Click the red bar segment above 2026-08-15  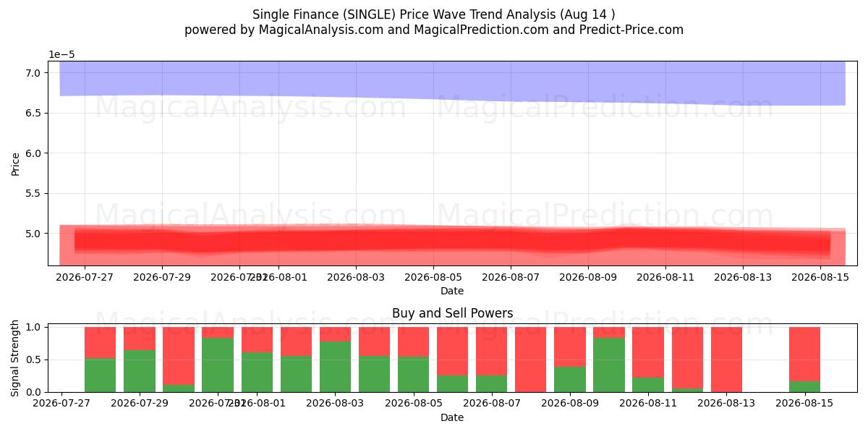(x=805, y=354)
